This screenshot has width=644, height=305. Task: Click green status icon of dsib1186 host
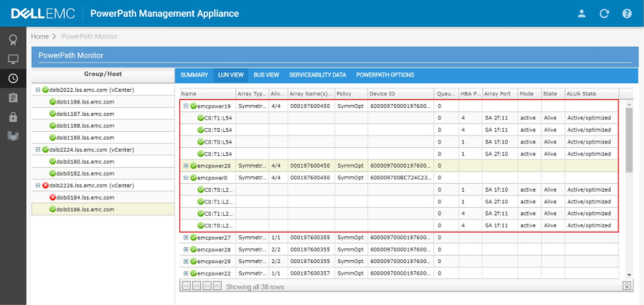click(x=52, y=102)
